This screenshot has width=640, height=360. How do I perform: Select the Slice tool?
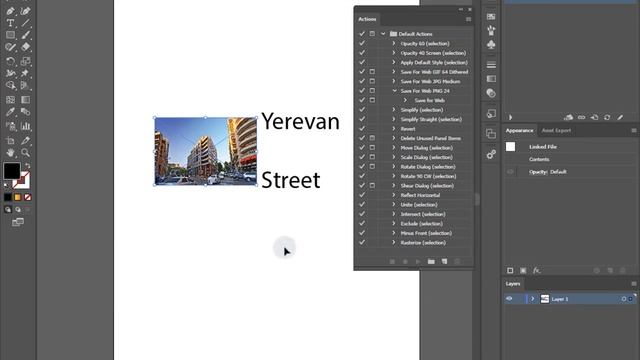tap(25, 140)
